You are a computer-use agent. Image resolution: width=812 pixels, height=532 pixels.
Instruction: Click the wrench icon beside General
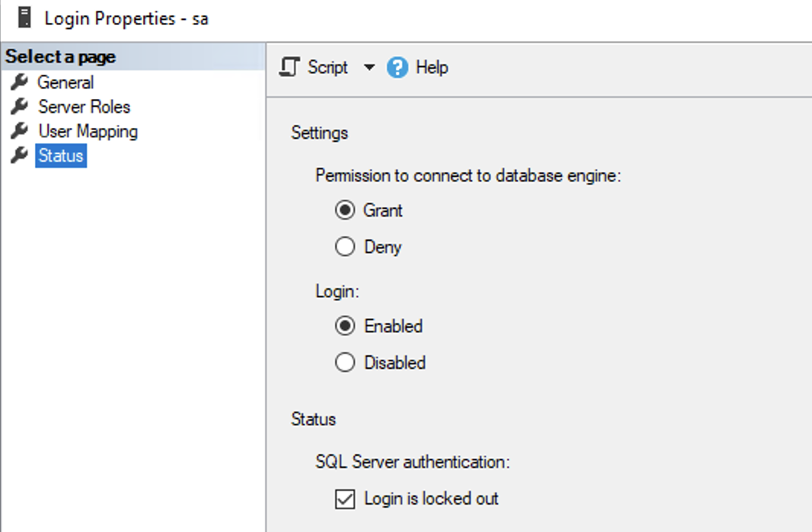[x=19, y=82]
